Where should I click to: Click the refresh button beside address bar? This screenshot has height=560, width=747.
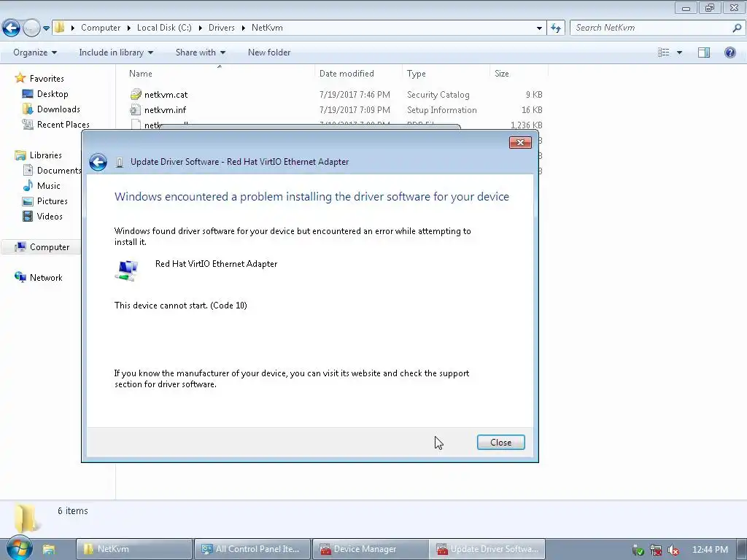(556, 28)
